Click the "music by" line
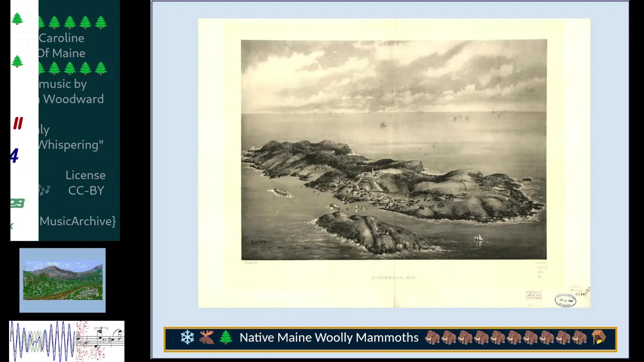The image size is (644, 362). (x=63, y=84)
